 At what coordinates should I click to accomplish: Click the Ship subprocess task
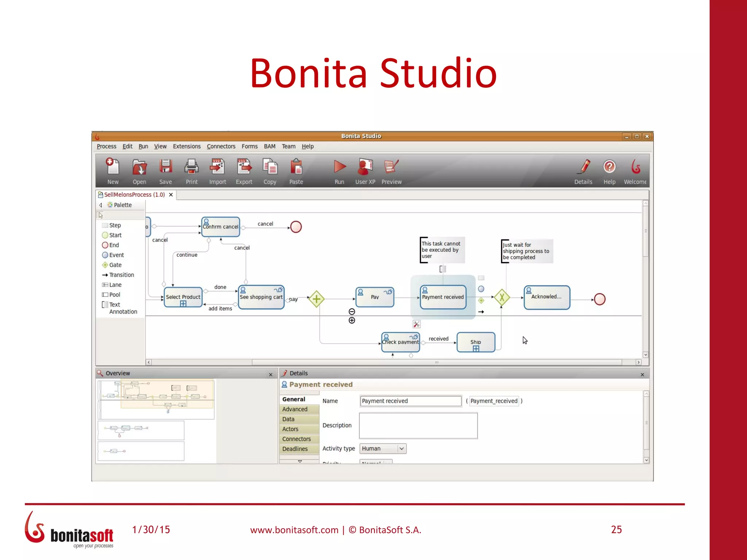click(x=476, y=342)
